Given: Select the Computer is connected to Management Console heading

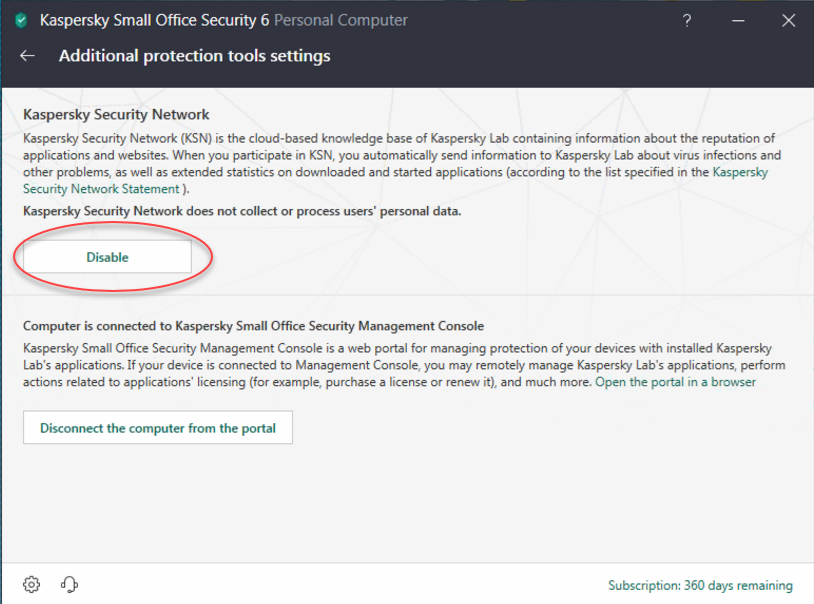Looking at the screenshot, I should (x=253, y=326).
